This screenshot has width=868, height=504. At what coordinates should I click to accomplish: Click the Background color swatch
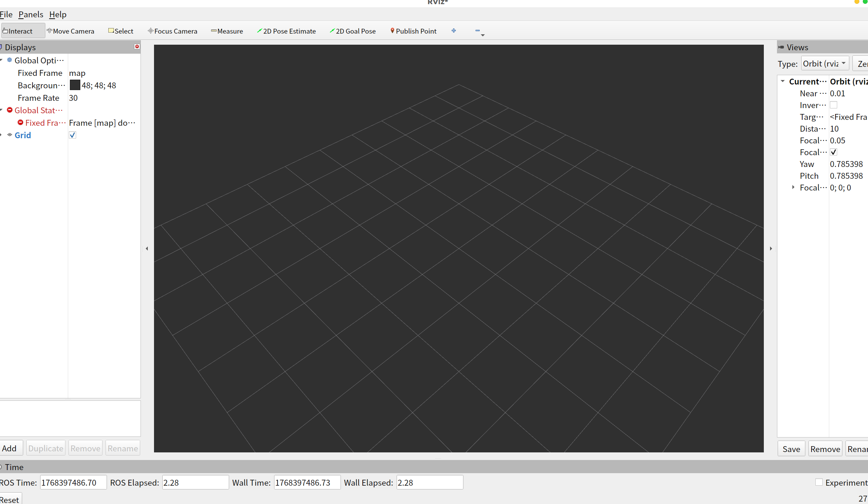click(75, 85)
